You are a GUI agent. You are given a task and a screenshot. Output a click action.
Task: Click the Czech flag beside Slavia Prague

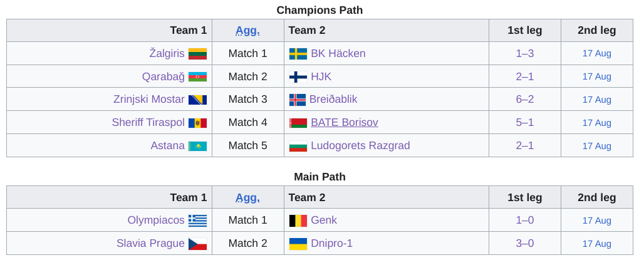[x=197, y=244]
